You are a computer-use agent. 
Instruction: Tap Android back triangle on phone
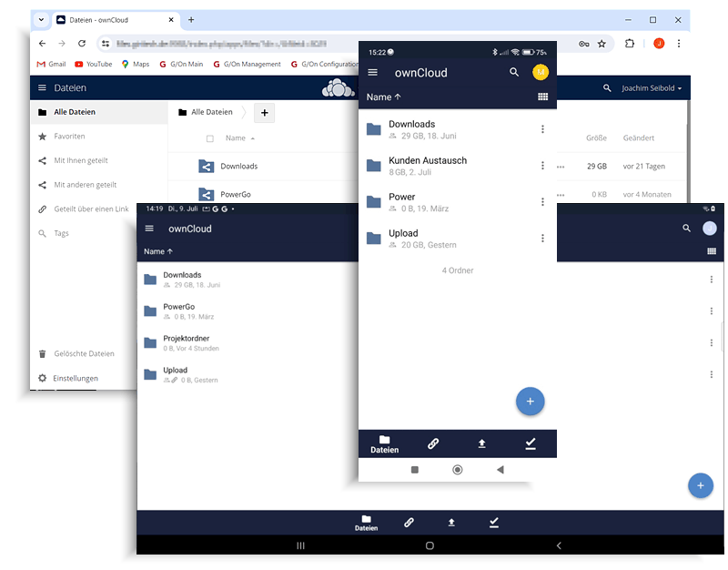coord(500,470)
